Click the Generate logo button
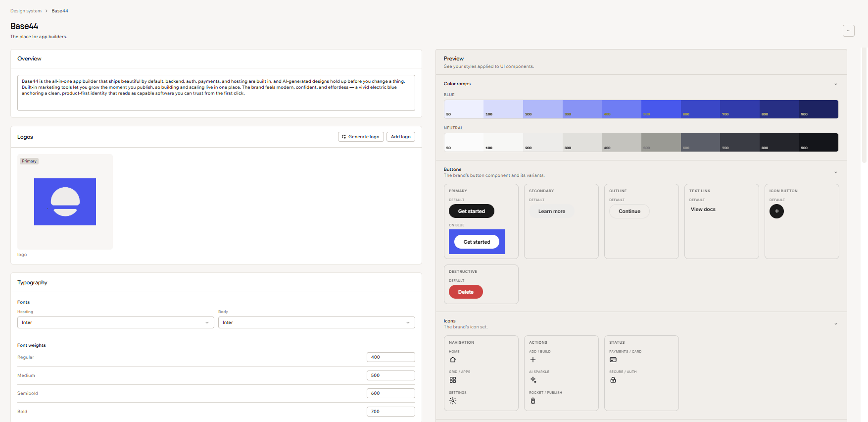 pos(361,137)
